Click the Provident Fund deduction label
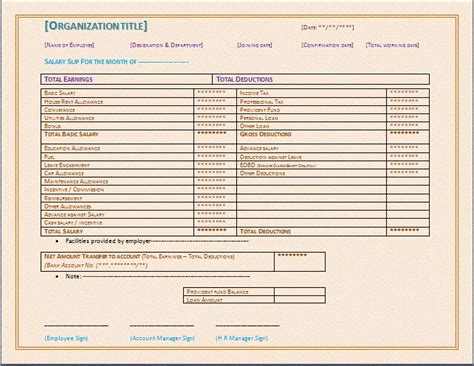 click(x=260, y=110)
